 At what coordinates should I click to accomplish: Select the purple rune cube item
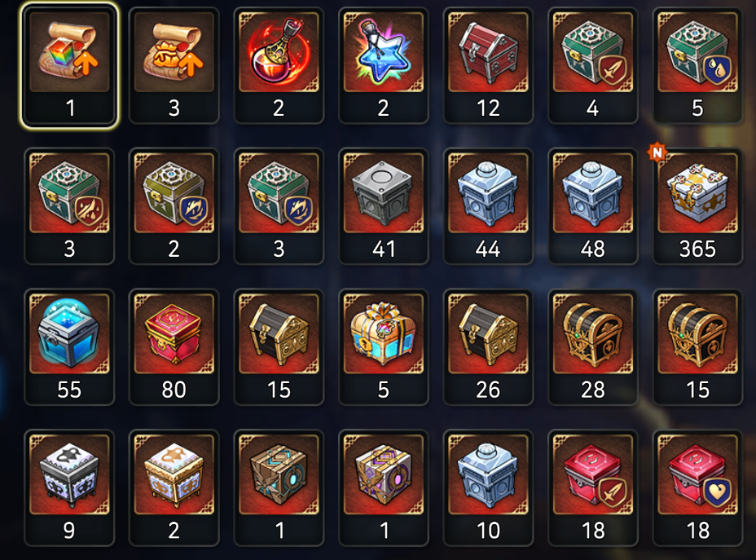coord(384,487)
